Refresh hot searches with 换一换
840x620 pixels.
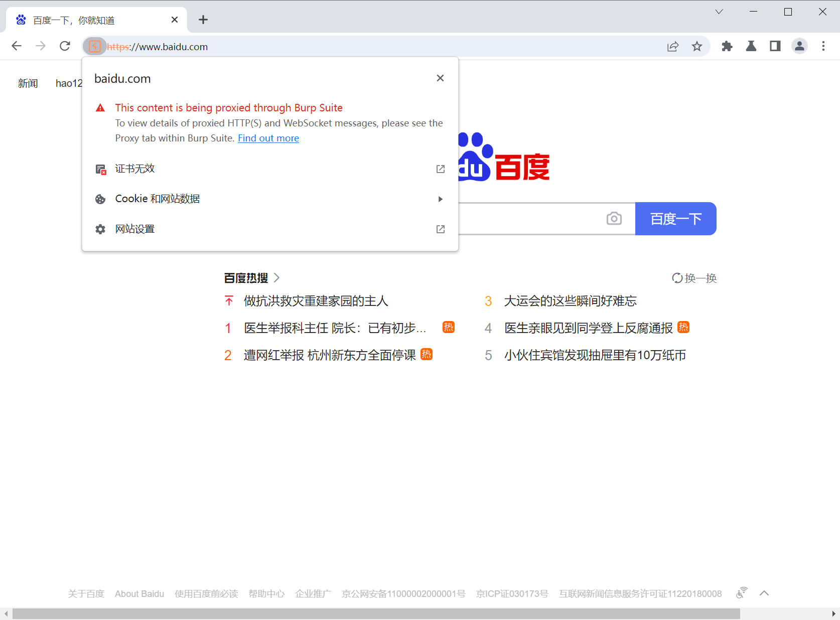click(x=694, y=278)
